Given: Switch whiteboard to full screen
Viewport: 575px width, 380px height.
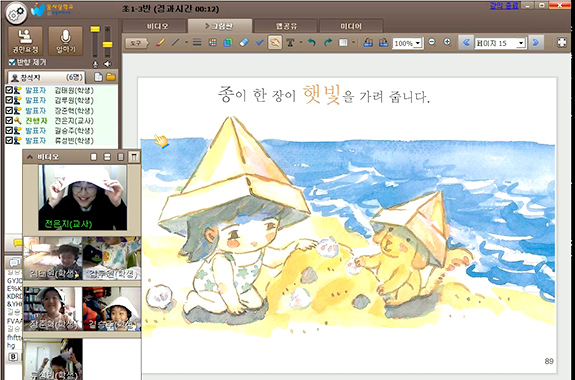Looking at the screenshot, I should [x=562, y=43].
